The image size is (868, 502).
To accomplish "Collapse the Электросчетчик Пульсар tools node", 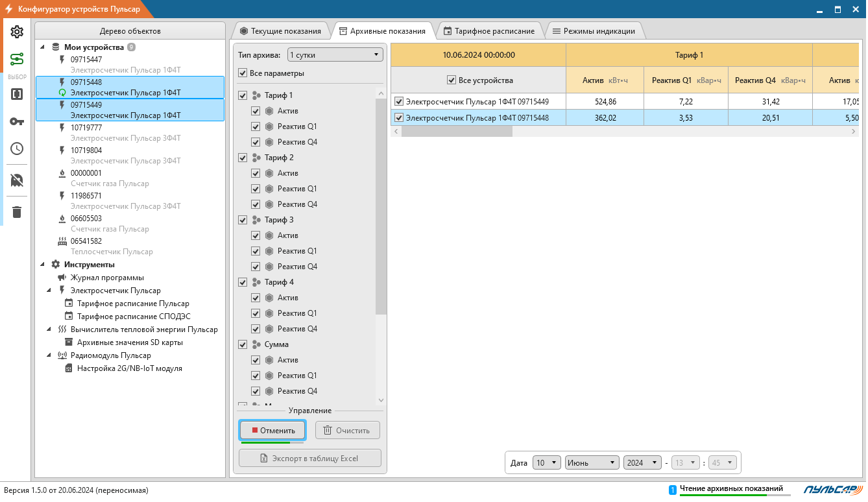I will pyautogui.click(x=49, y=291).
